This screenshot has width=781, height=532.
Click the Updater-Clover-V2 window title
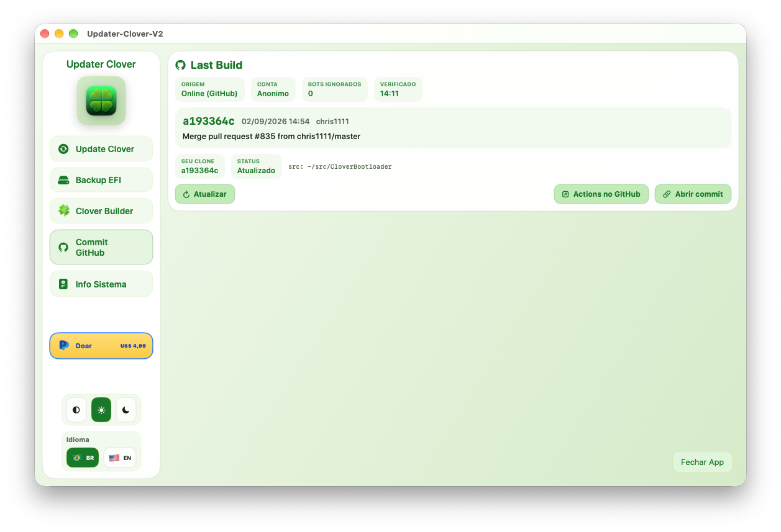(125, 34)
